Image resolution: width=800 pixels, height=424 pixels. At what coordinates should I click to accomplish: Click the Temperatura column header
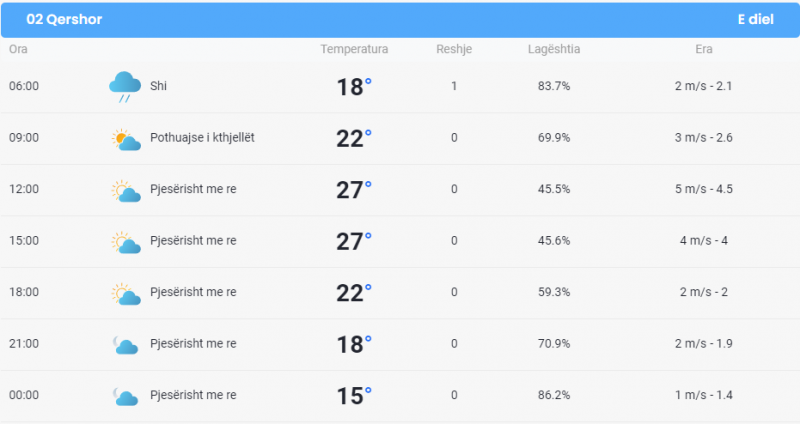coord(354,49)
